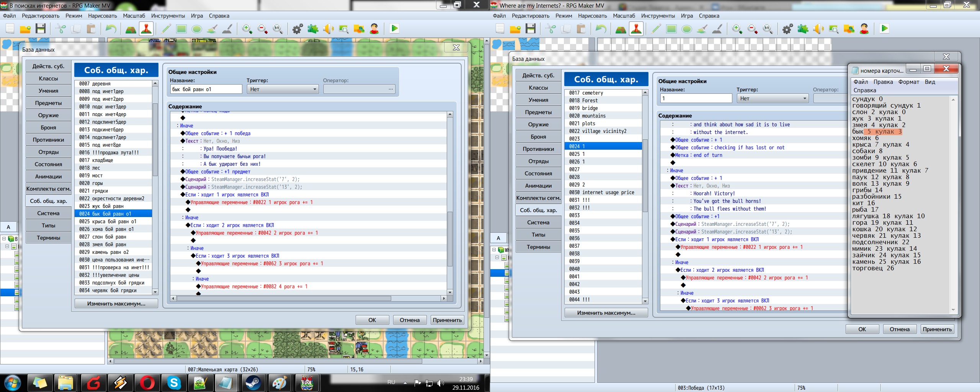
Task: Open Database gear icon in left window toolbar
Action: click(x=297, y=29)
